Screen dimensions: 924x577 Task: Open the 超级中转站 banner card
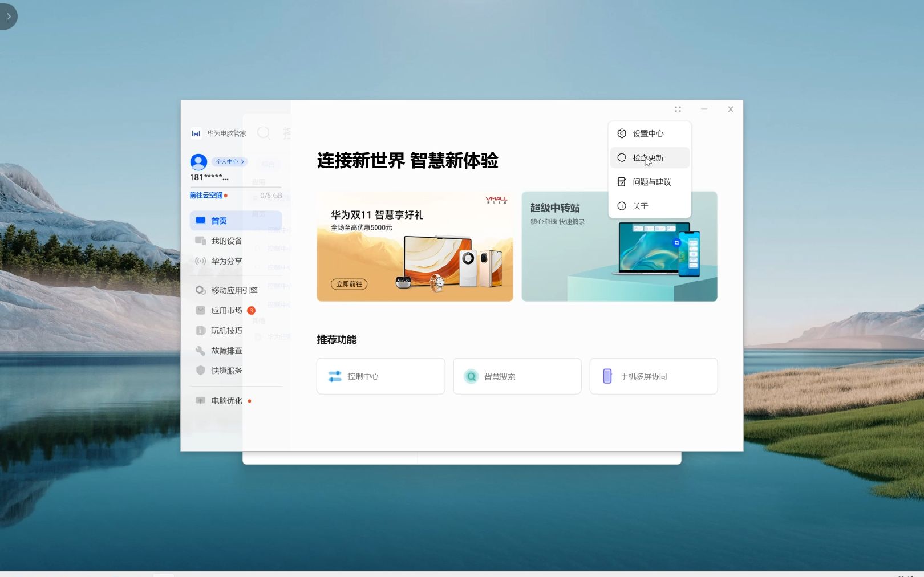(x=619, y=246)
